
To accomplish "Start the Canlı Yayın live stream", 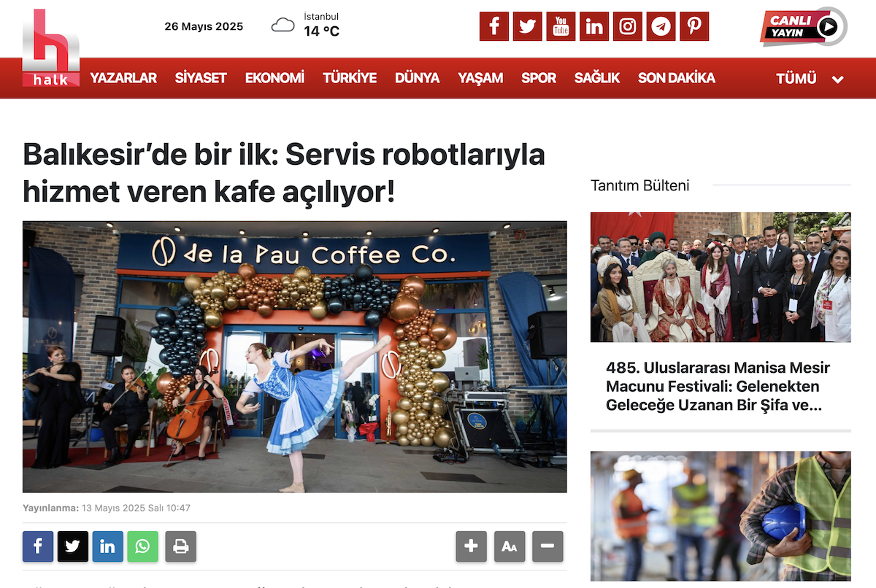I will pyautogui.click(x=804, y=27).
